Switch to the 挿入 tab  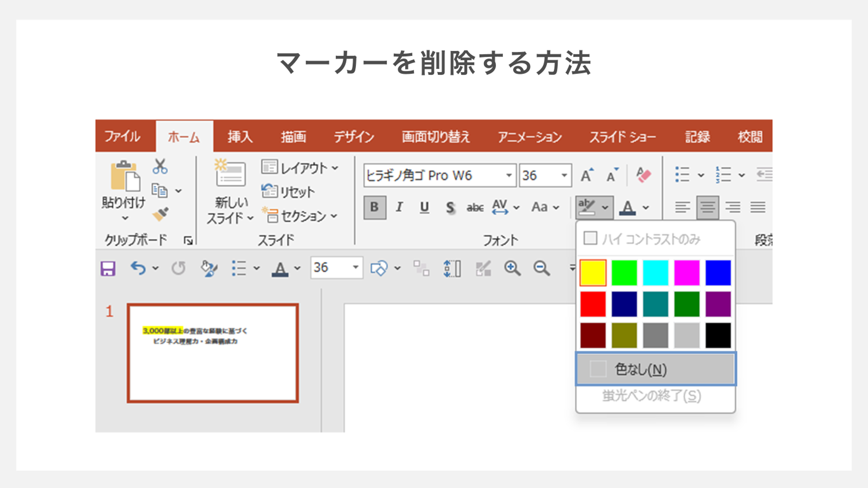[240, 137]
